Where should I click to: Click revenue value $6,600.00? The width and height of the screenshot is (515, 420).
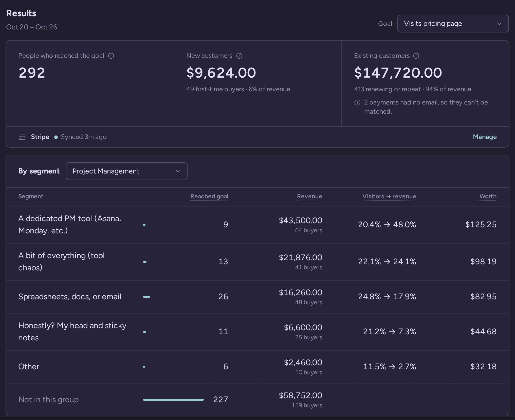pyautogui.click(x=303, y=327)
